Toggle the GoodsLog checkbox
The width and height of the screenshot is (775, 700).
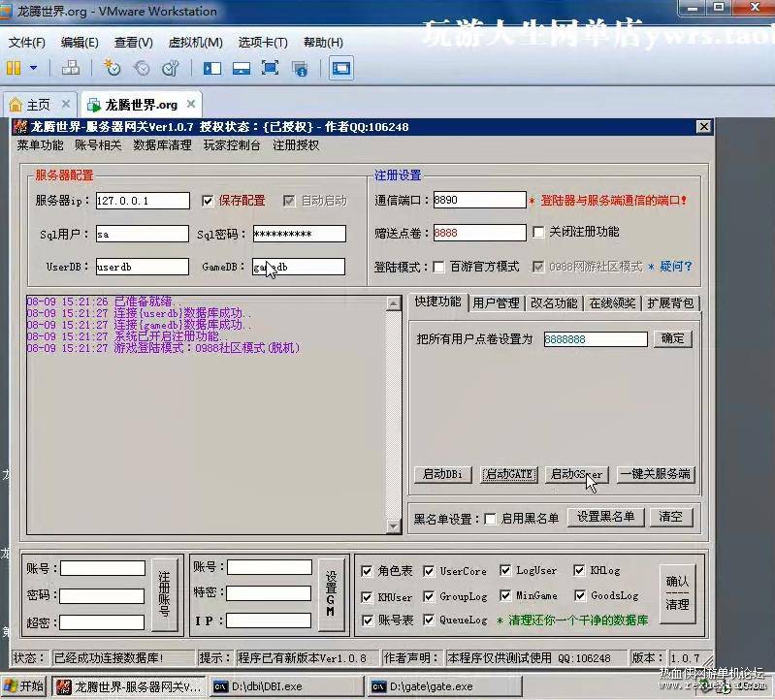tap(580, 595)
